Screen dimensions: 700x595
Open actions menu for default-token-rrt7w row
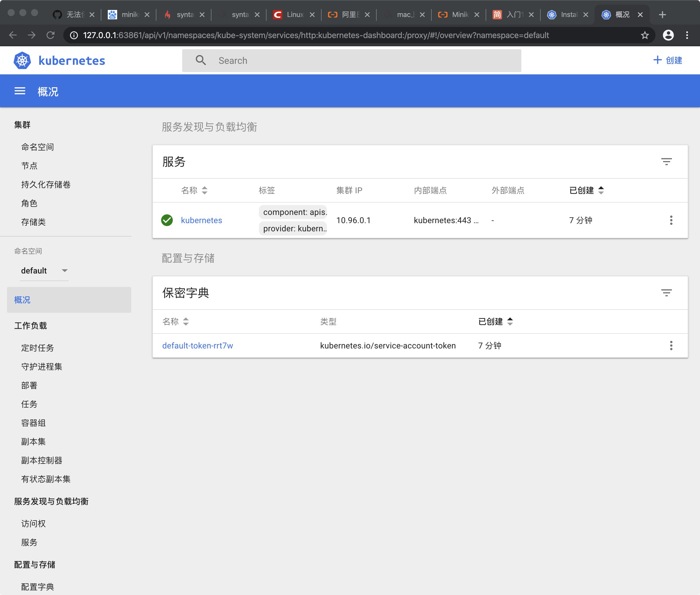[671, 346]
